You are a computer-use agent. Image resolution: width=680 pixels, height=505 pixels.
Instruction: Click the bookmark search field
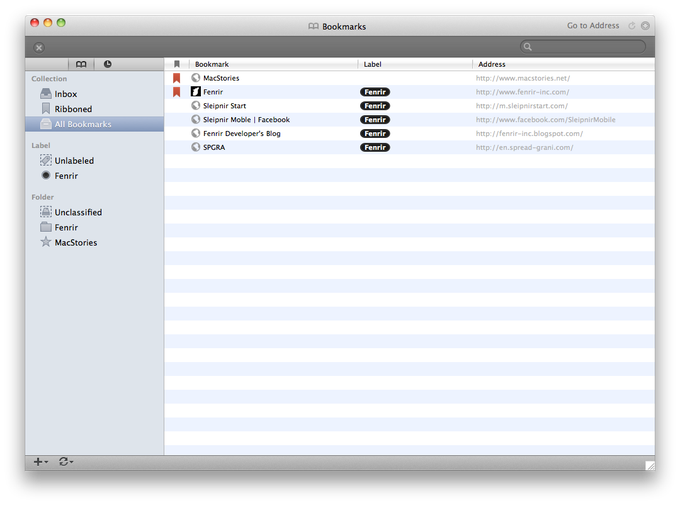click(583, 46)
